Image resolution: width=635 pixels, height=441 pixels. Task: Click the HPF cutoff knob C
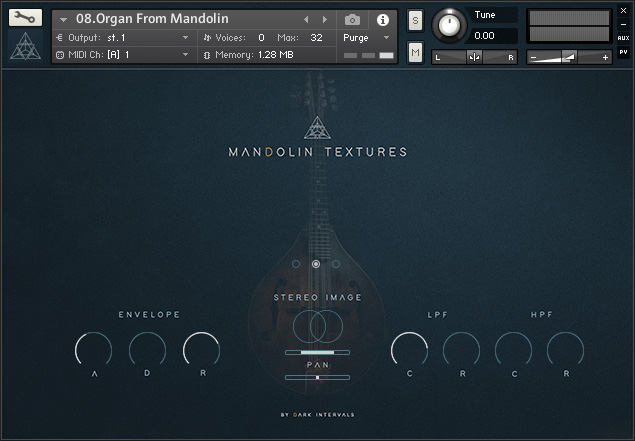(514, 350)
